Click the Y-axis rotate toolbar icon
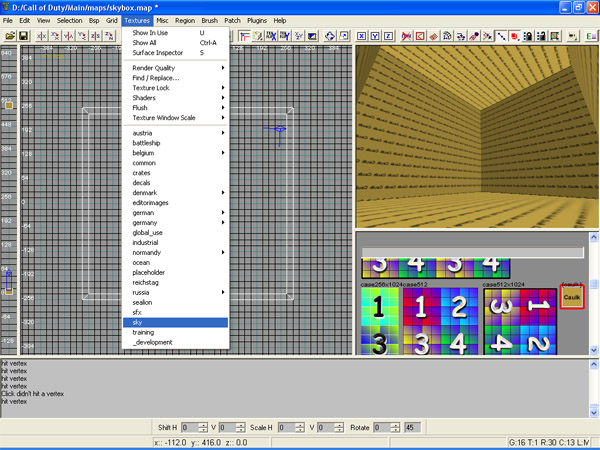 (x=82, y=36)
